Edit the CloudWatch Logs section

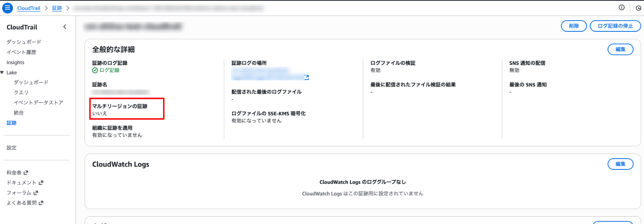pyautogui.click(x=620, y=164)
